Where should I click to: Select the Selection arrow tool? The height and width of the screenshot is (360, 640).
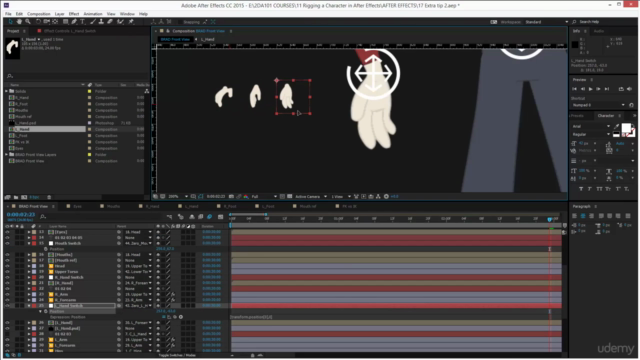(x=11, y=22)
